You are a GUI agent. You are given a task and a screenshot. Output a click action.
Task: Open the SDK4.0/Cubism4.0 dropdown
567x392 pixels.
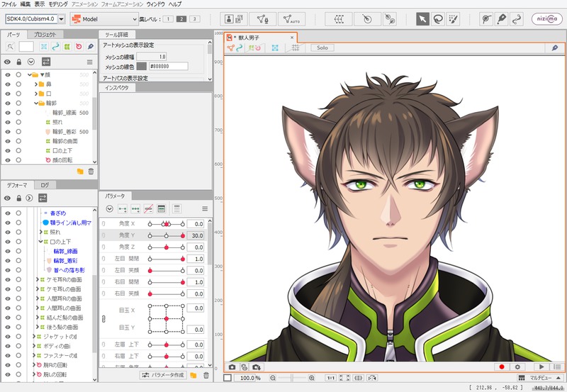click(x=62, y=19)
